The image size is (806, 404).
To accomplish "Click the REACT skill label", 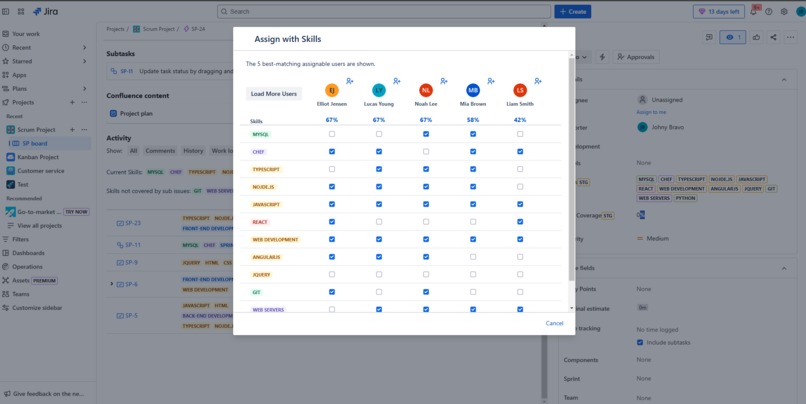I will pos(260,222).
